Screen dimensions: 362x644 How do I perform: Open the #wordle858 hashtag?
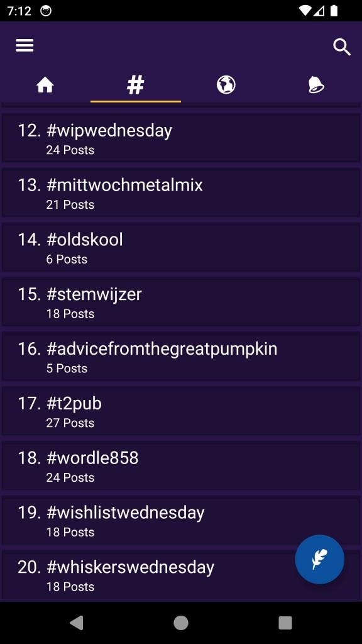point(181,466)
